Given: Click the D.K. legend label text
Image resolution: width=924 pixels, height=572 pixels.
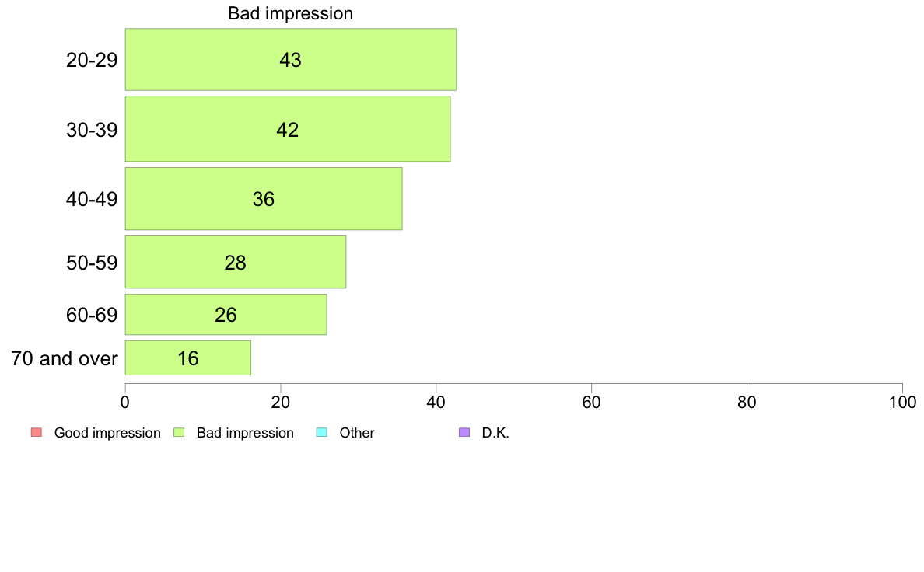Looking at the screenshot, I should 495,433.
